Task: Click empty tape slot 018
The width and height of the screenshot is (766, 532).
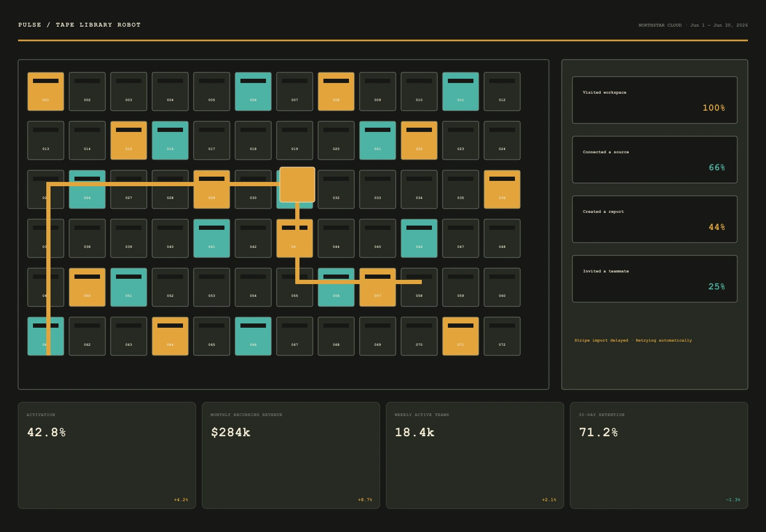Action: coord(253,140)
